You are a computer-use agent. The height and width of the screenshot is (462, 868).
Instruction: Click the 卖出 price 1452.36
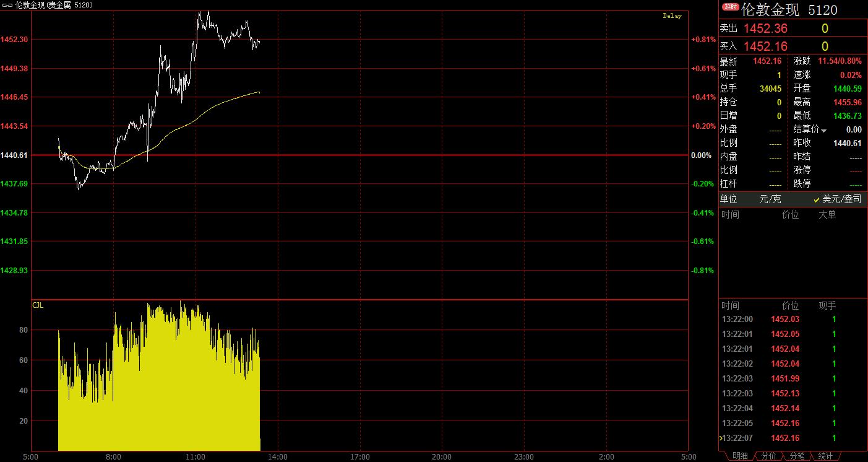coord(765,28)
